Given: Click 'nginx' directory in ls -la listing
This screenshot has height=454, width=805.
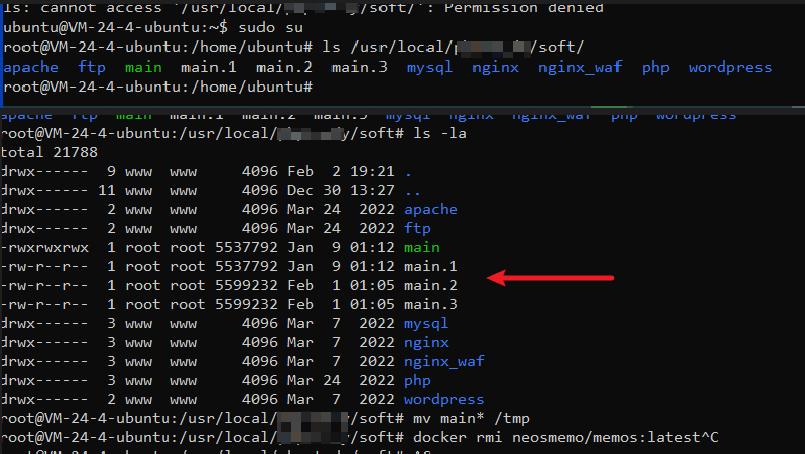Looking at the screenshot, I should point(427,343).
